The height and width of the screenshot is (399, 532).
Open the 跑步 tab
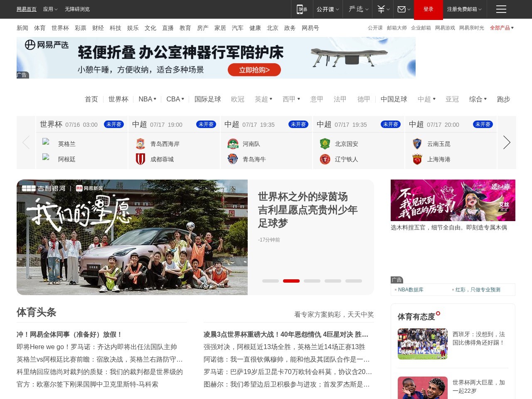[504, 99]
